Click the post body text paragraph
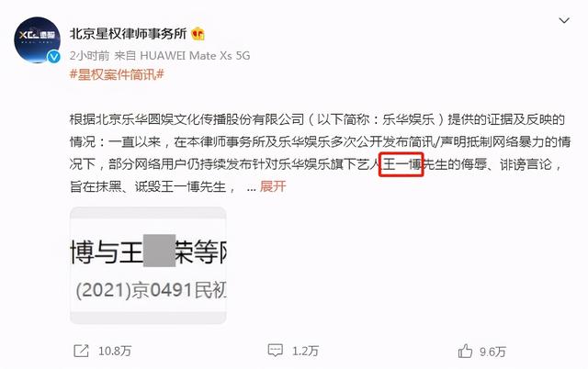Viewport: 588px width, 369px height. click(x=321, y=153)
